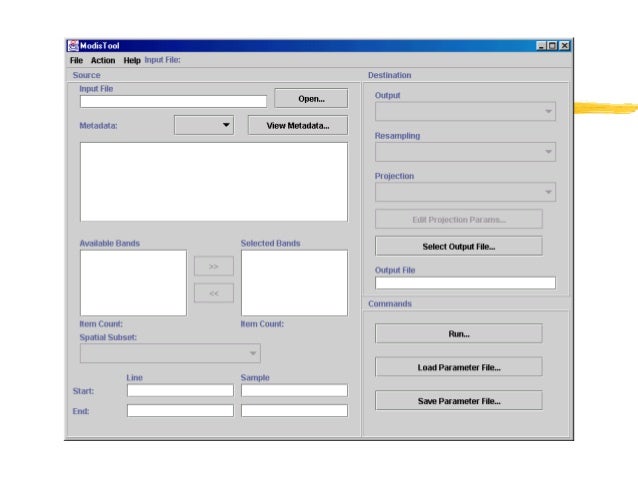This screenshot has width=638, height=479.
Task: Minimize the ModisTool window
Action: point(541,46)
